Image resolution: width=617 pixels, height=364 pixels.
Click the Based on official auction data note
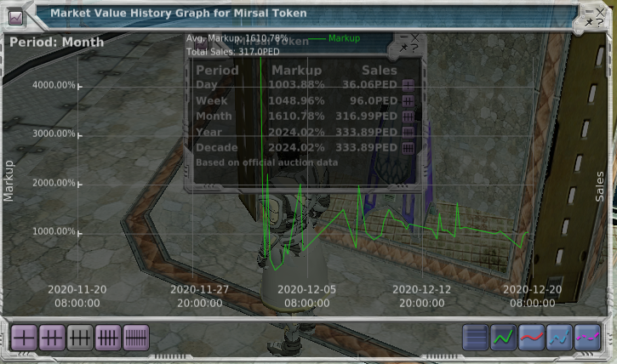click(266, 162)
